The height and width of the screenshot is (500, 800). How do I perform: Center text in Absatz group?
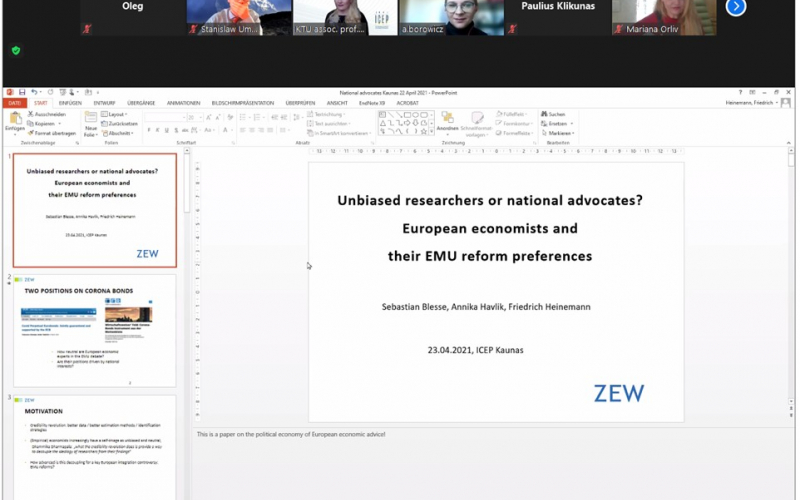tap(252, 131)
